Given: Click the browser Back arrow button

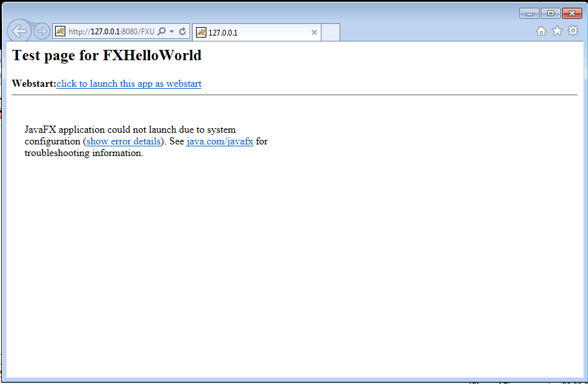Looking at the screenshot, I should [x=19, y=30].
